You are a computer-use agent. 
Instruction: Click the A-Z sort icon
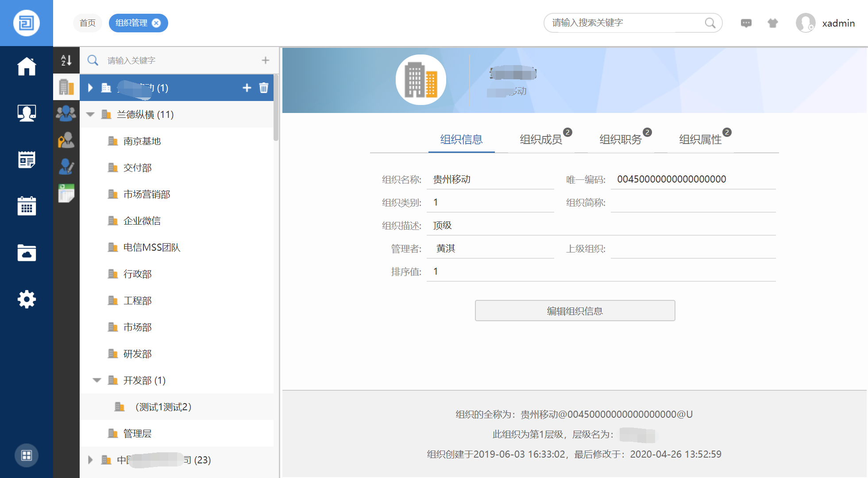click(66, 60)
